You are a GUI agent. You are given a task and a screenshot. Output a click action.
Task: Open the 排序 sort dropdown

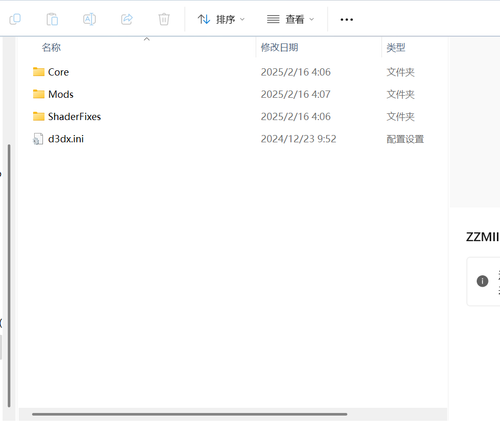[221, 20]
